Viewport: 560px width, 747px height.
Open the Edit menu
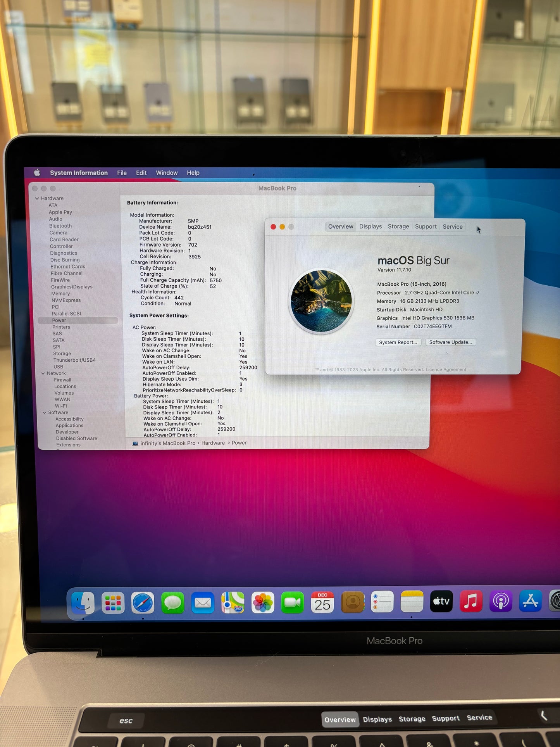tap(141, 173)
